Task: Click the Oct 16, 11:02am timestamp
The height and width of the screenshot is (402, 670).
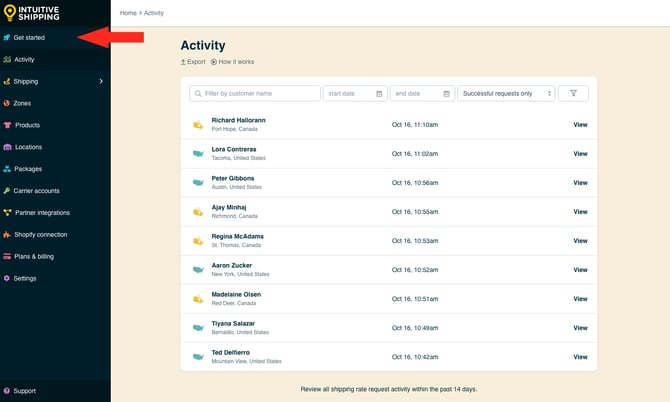Action: pyautogui.click(x=415, y=154)
